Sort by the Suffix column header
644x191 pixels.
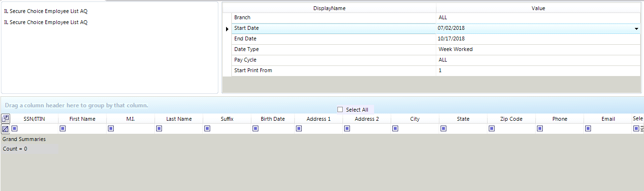pos(227,119)
